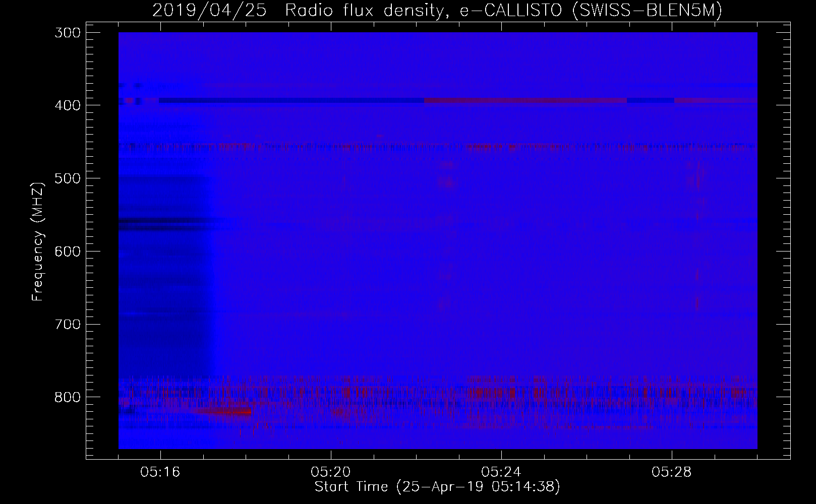Click the 600 frequency axis label
Viewport: 816px width, 504px height.
tap(67, 251)
